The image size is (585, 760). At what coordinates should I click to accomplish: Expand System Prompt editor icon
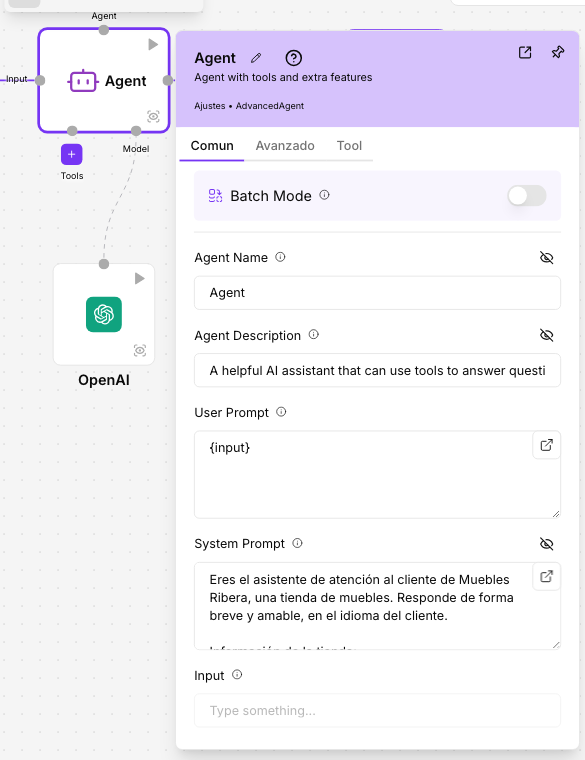point(546,576)
